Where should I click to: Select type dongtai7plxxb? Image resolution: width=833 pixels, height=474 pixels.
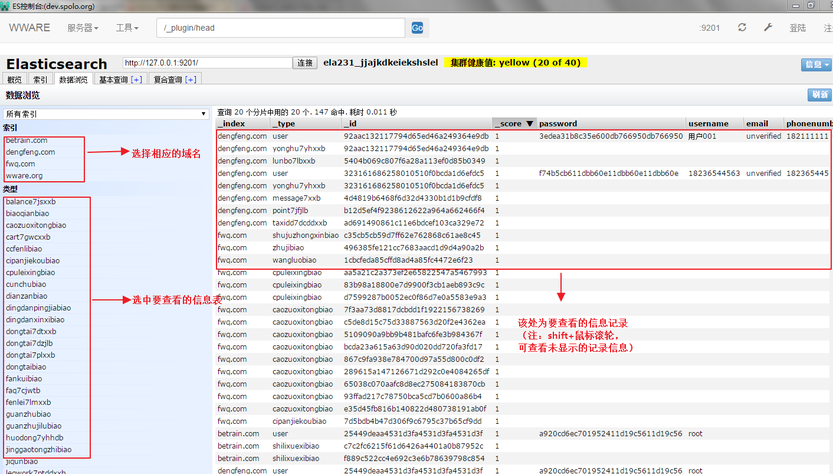(30, 355)
